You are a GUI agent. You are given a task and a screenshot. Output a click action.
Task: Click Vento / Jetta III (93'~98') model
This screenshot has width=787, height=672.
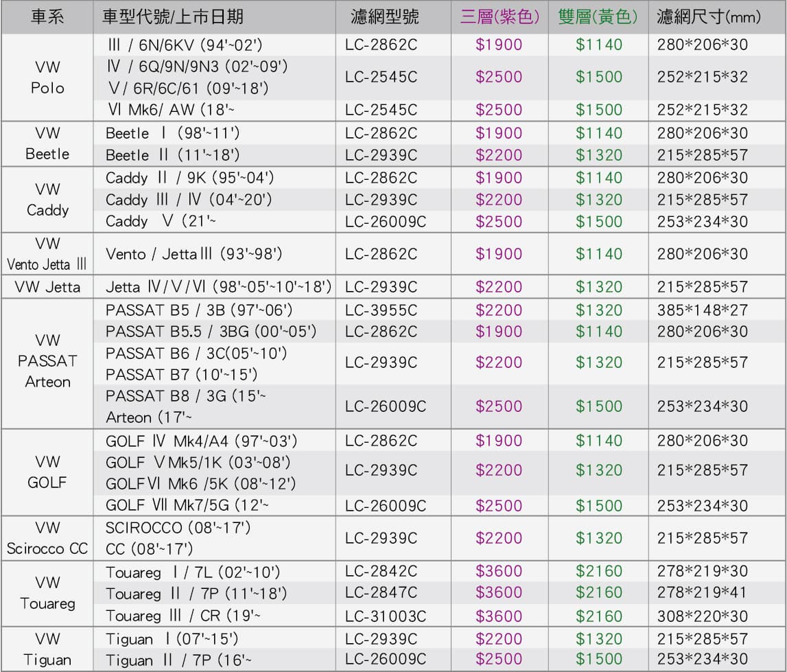(x=193, y=254)
